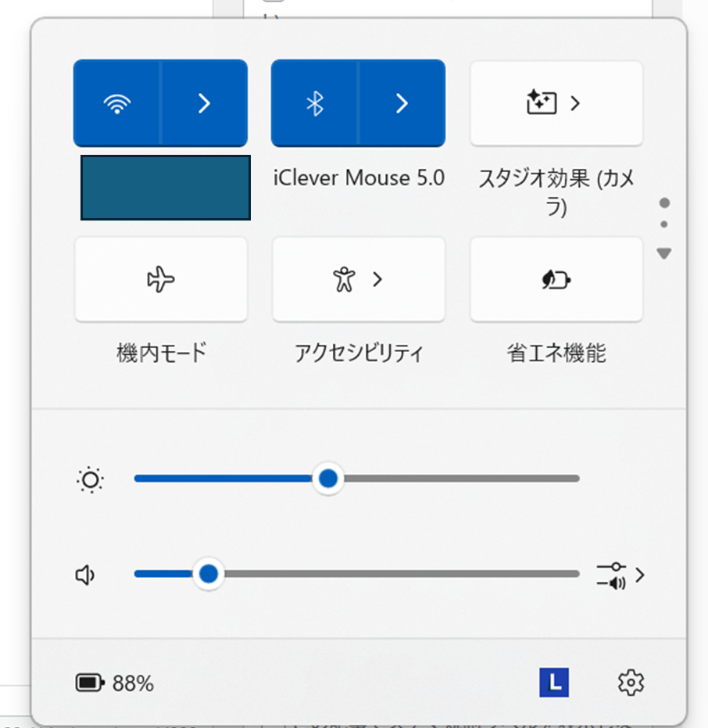Enable 機内モード airplane mode tile
This screenshot has width=708, height=728.
pyautogui.click(x=161, y=279)
